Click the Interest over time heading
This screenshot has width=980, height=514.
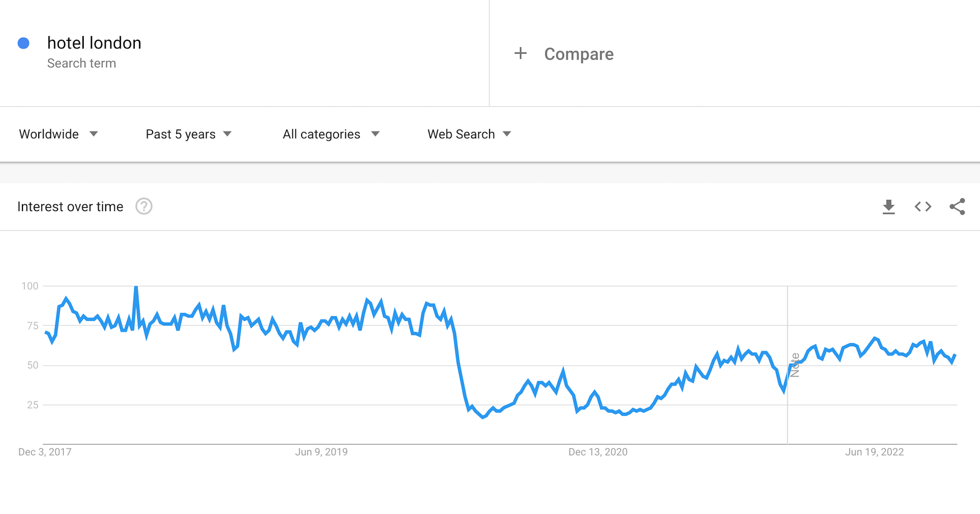click(x=70, y=207)
